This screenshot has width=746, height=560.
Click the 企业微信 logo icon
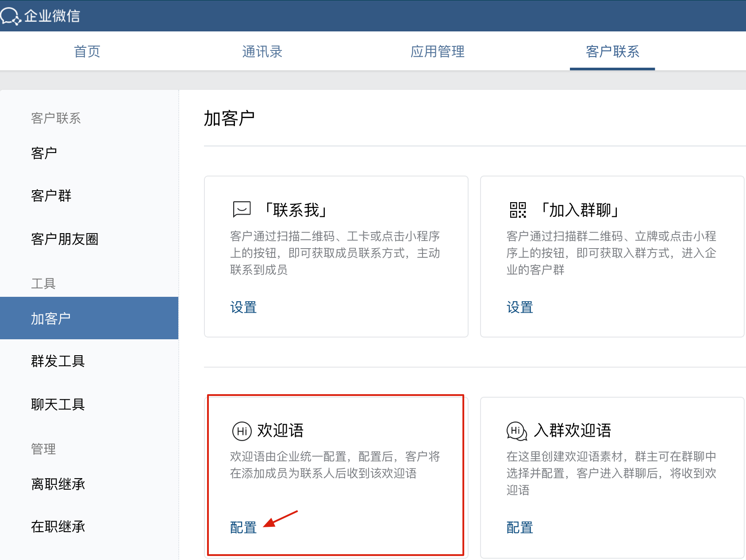(x=11, y=16)
